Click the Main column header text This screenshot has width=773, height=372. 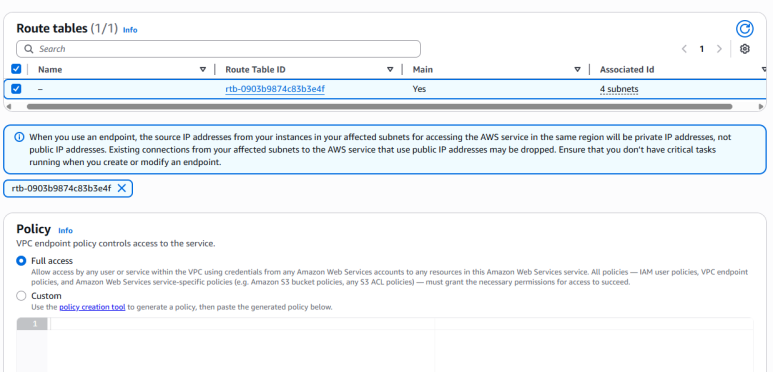pos(422,69)
